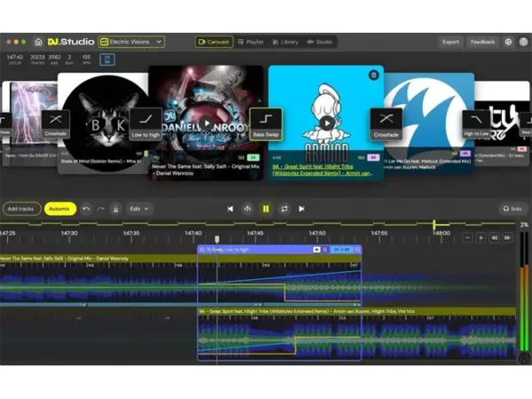Toggle the Solo headphones button
This screenshot has width=532, height=399.
[x=512, y=208]
